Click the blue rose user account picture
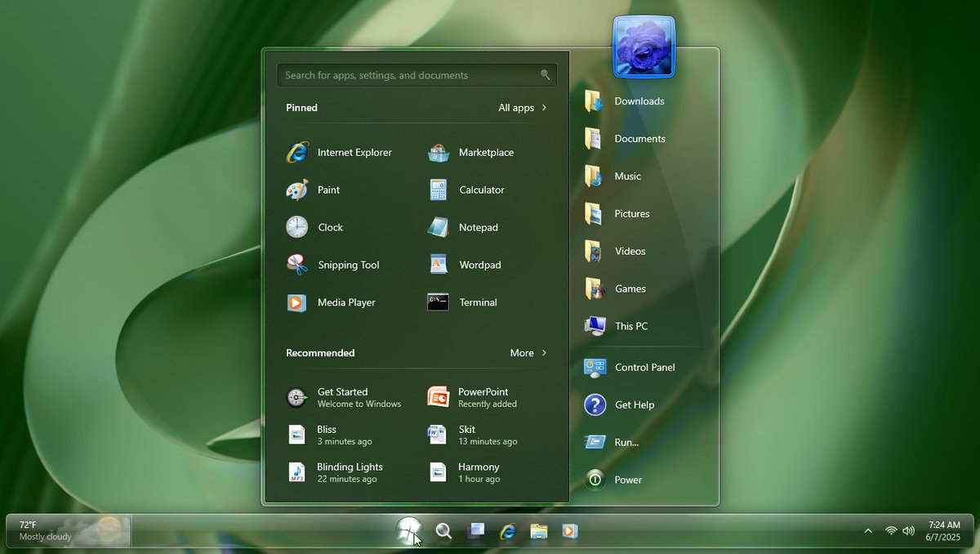The image size is (980, 554). (x=644, y=47)
